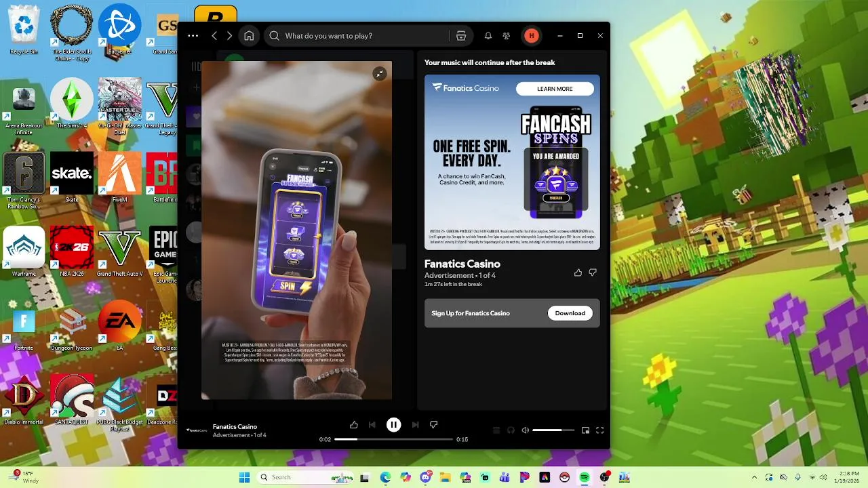Open connect to a device icon
This screenshot has height=488, width=868.
pyautogui.click(x=511, y=430)
